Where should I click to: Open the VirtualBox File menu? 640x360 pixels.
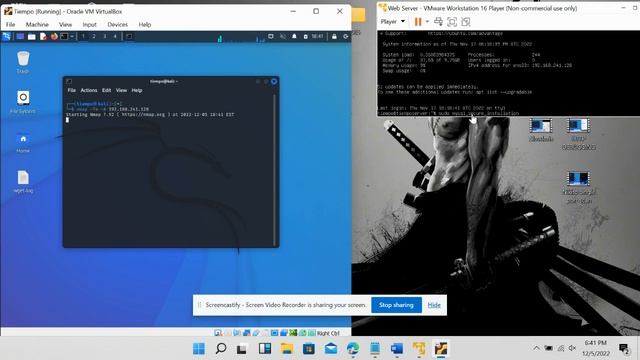pyautogui.click(x=11, y=24)
